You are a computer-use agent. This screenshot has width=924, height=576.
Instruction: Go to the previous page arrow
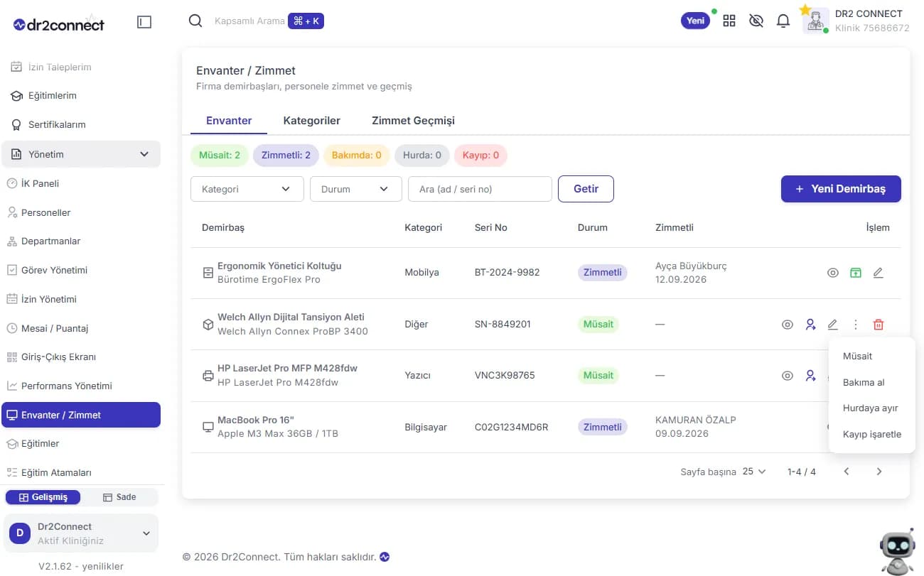pyautogui.click(x=847, y=472)
